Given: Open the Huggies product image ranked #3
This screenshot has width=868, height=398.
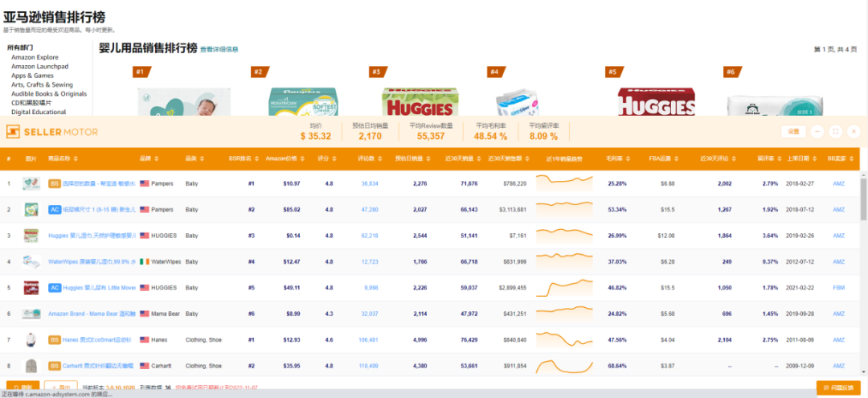Looking at the screenshot, I should 420,101.
